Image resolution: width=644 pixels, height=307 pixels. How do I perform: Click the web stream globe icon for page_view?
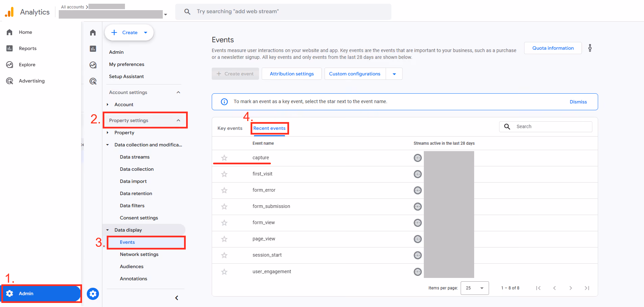tap(418, 239)
